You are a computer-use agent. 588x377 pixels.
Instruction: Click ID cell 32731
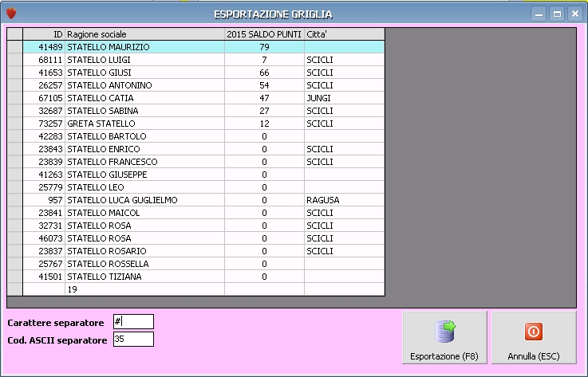[44, 226]
